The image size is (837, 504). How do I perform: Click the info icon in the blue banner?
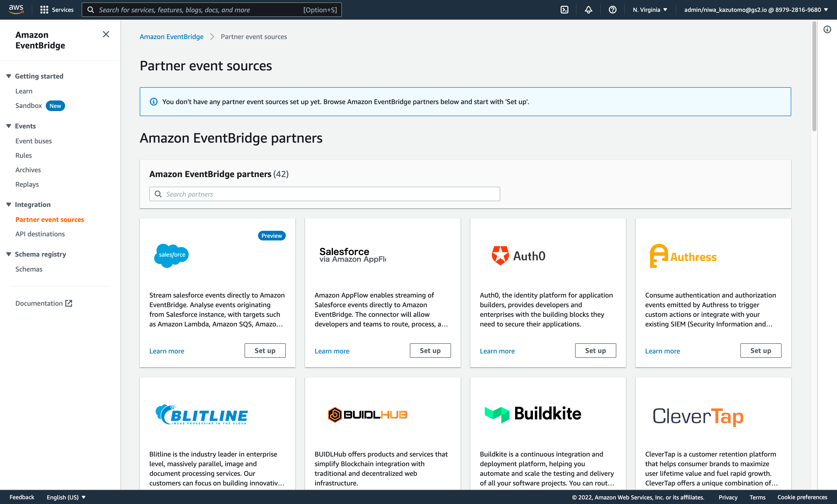click(x=153, y=102)
